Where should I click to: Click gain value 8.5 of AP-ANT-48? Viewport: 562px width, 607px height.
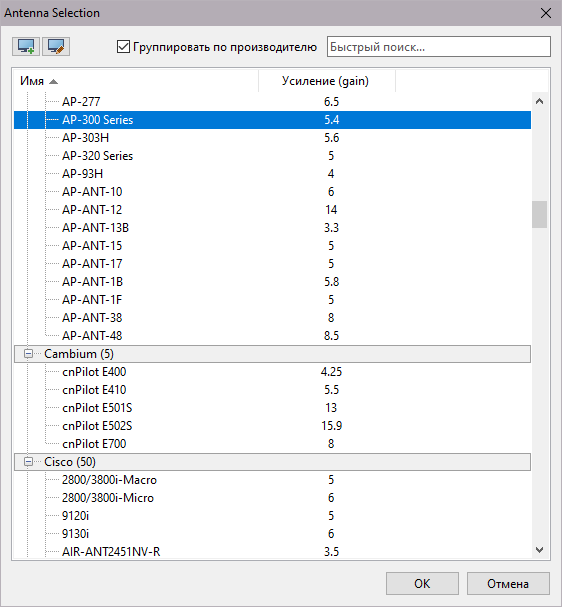pyautogui.click(x=332, y=336)
